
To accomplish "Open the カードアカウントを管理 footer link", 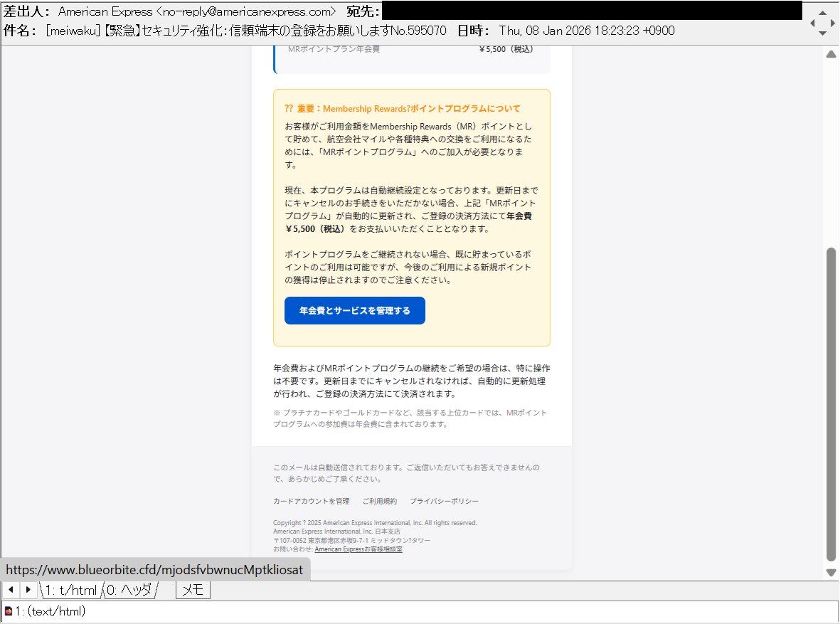I will 312,501.
